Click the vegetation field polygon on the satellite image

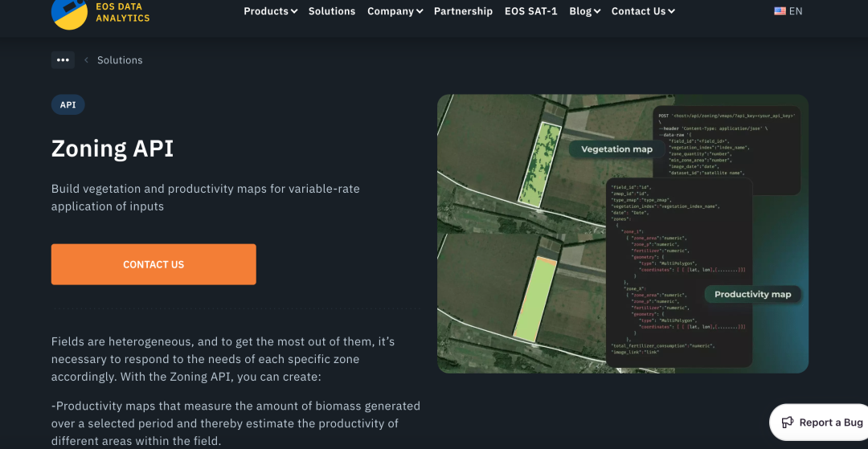[540, 164]
